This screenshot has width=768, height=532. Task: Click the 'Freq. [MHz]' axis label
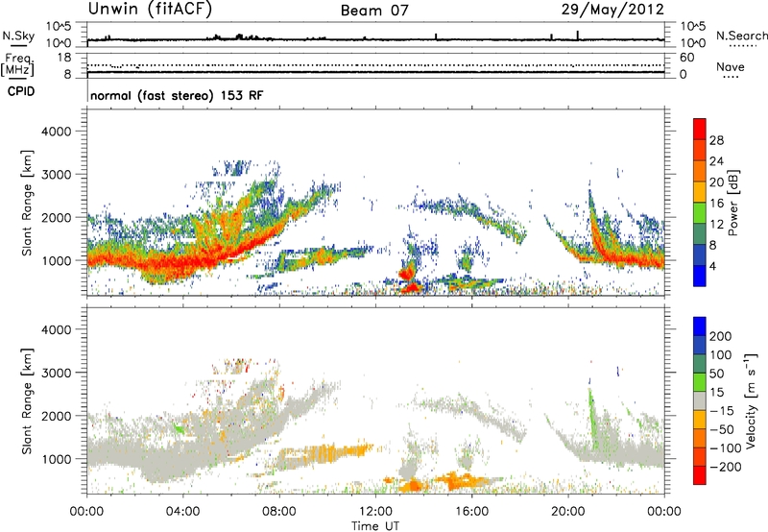18,65
